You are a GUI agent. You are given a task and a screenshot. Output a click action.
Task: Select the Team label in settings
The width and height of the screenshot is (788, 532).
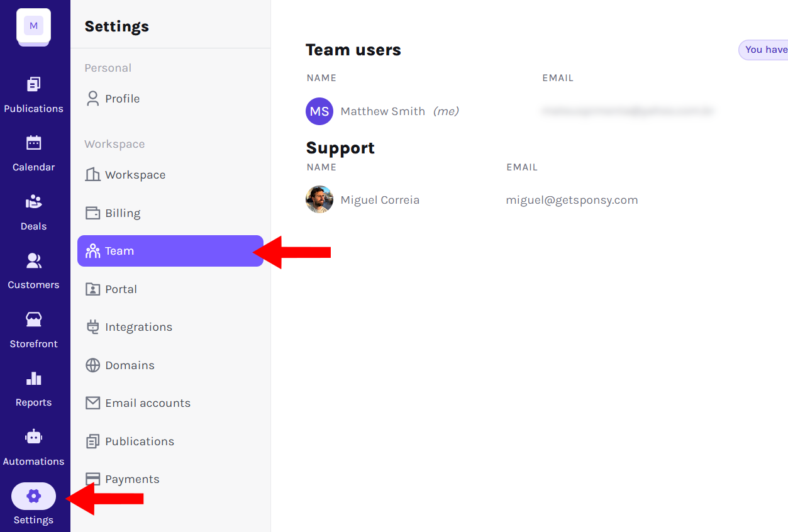tap(119, 251)
